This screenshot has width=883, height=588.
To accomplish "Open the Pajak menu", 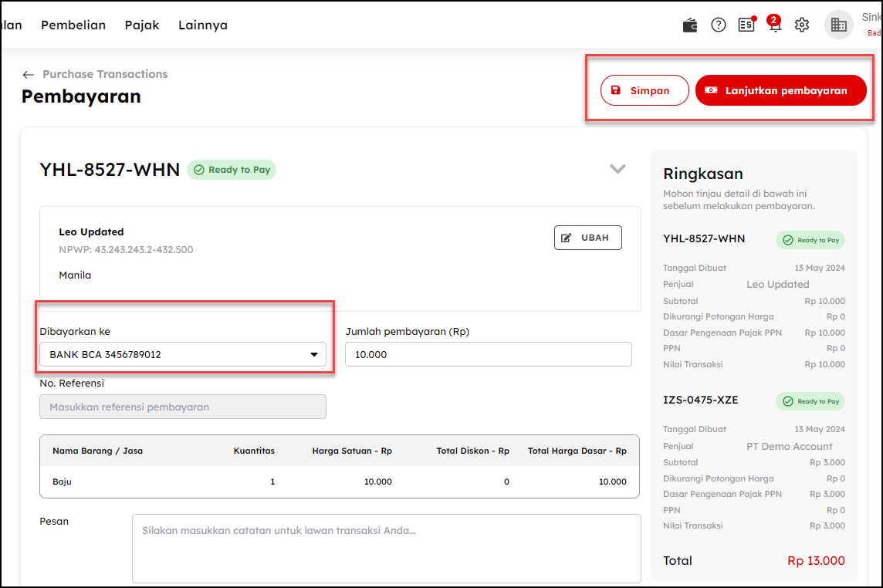I will 142,25.
